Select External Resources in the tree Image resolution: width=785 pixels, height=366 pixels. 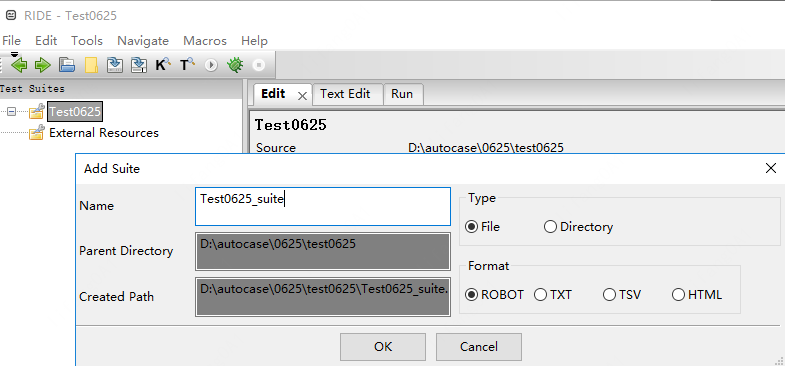point(104,133)
